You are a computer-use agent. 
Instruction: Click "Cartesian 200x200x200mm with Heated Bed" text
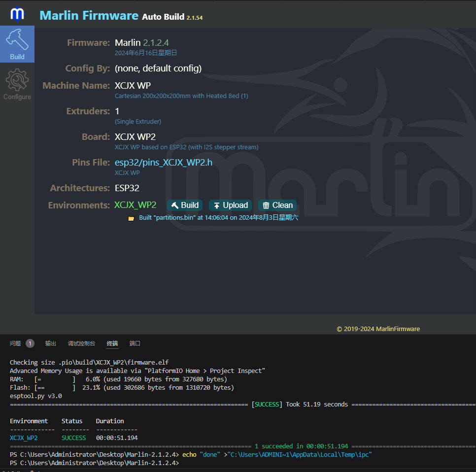tap(181, 96)
